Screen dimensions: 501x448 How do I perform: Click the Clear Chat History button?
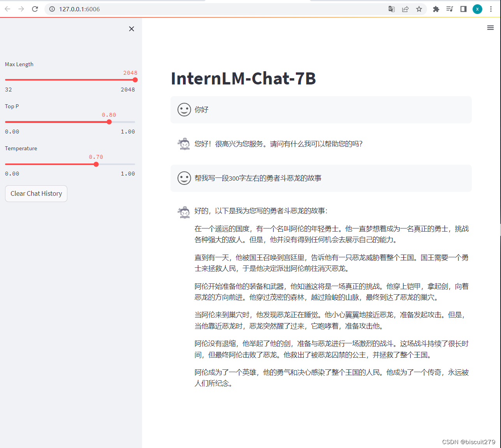pyautogui.click(x=36, y=193)
